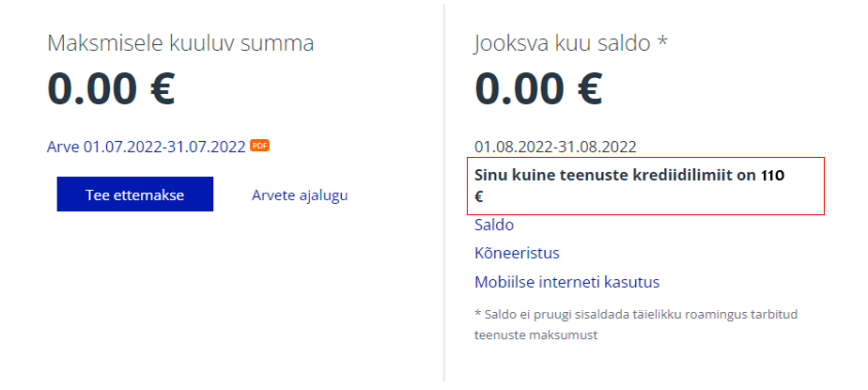
Task: Select the period text 01.08.2022-31.08.2022
Action: click(555, 147)
